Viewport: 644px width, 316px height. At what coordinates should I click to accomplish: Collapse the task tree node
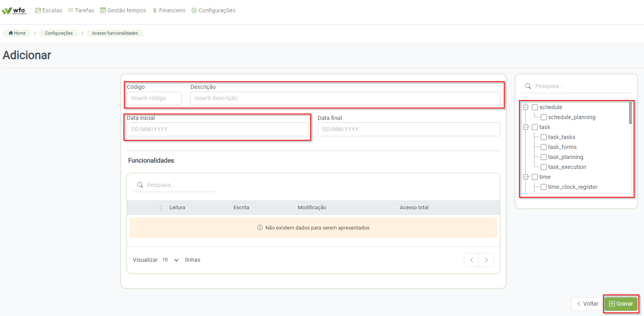coord(526,127)
